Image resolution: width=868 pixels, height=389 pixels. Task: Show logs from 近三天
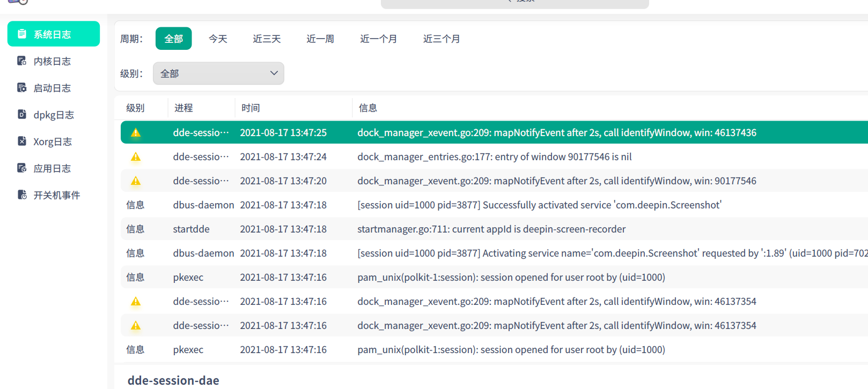pos(267,39)
